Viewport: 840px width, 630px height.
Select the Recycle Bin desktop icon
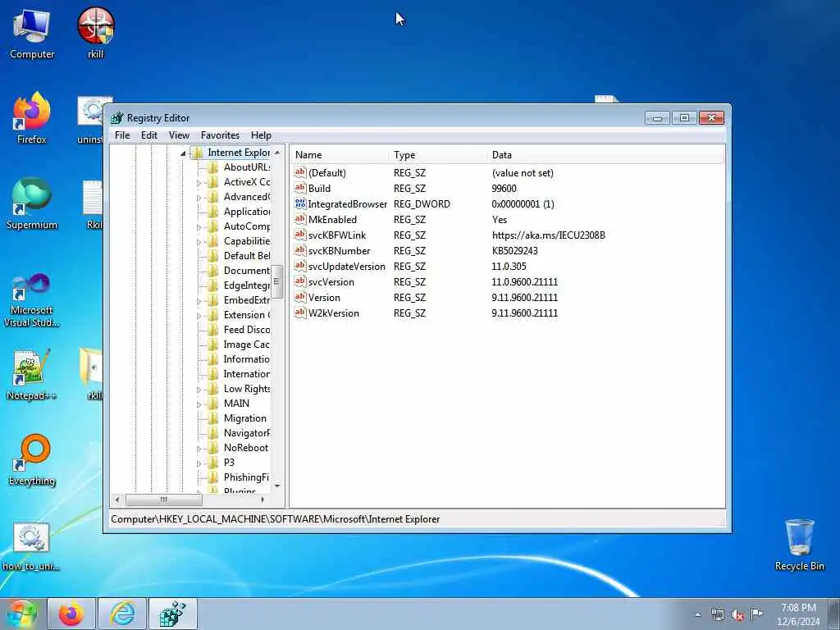click(x=799, y=545)
